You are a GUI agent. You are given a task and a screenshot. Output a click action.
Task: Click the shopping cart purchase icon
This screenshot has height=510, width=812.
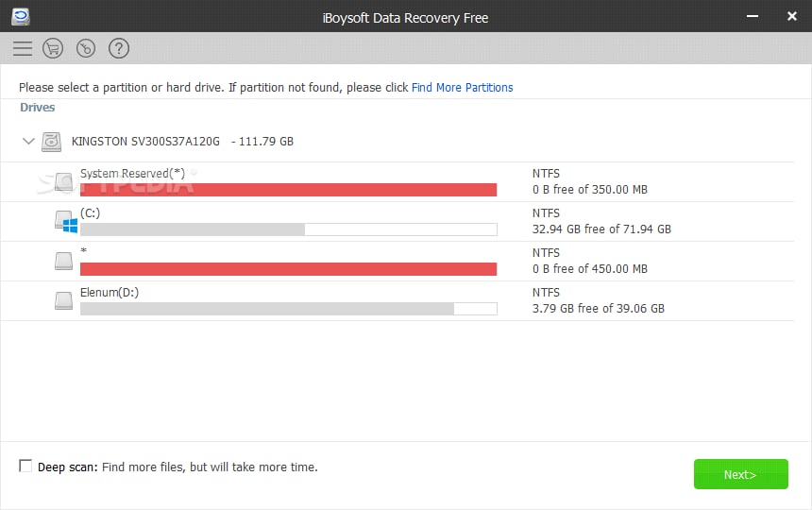pyautogui.click(x=53, y=48)
